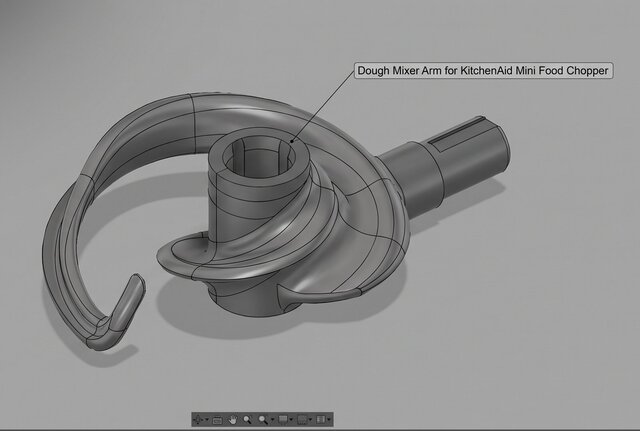Screen dimensions: 640x431
Task: Open the Orbit type dropdown arrow
Action: (x=207, y=420)
